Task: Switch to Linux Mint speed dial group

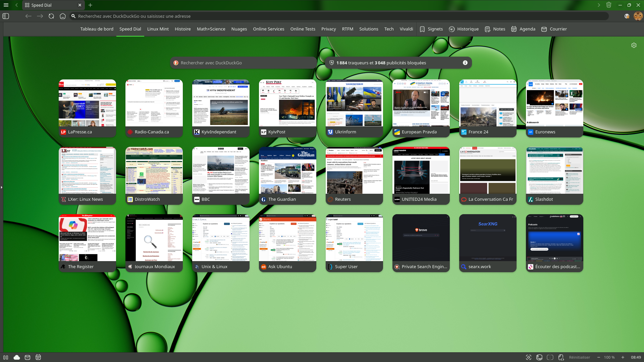Action: tap(158, 29)
